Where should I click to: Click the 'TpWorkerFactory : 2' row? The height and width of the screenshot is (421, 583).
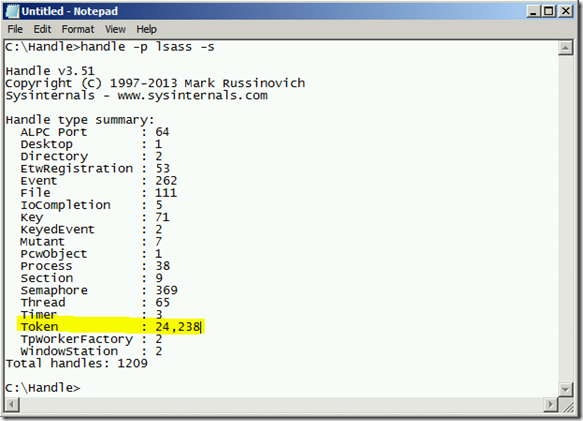pos(91,339)
